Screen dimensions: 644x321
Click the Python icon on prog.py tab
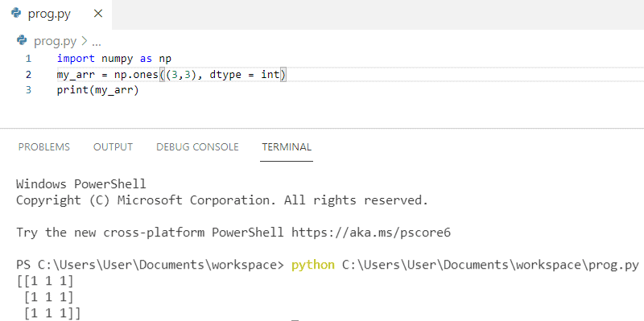16,14
